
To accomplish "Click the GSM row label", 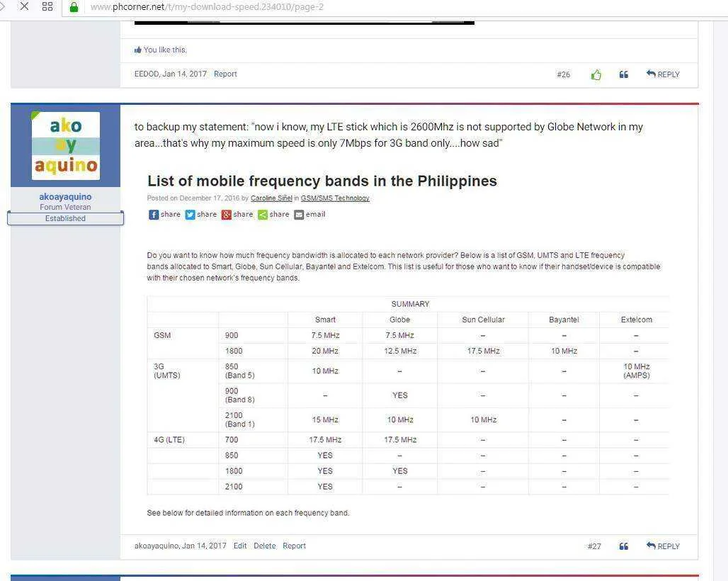I will tap(162, 335).
